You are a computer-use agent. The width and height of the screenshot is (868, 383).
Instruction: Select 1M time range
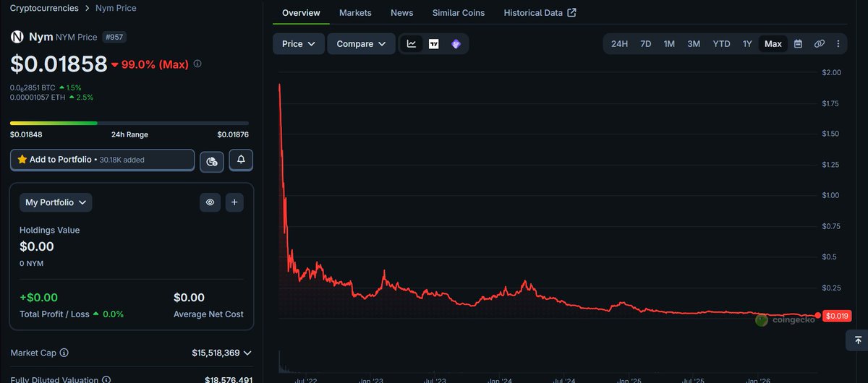(669, 44)
